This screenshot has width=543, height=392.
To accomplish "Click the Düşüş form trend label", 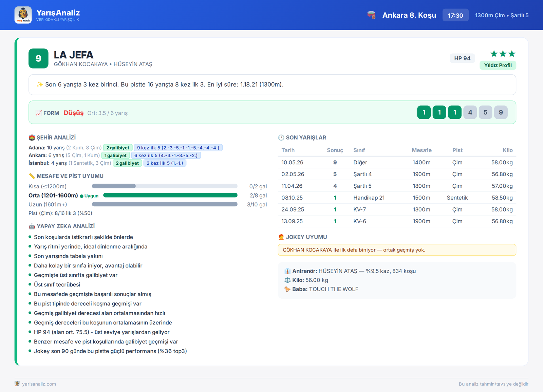I will (x=74, y=113).
